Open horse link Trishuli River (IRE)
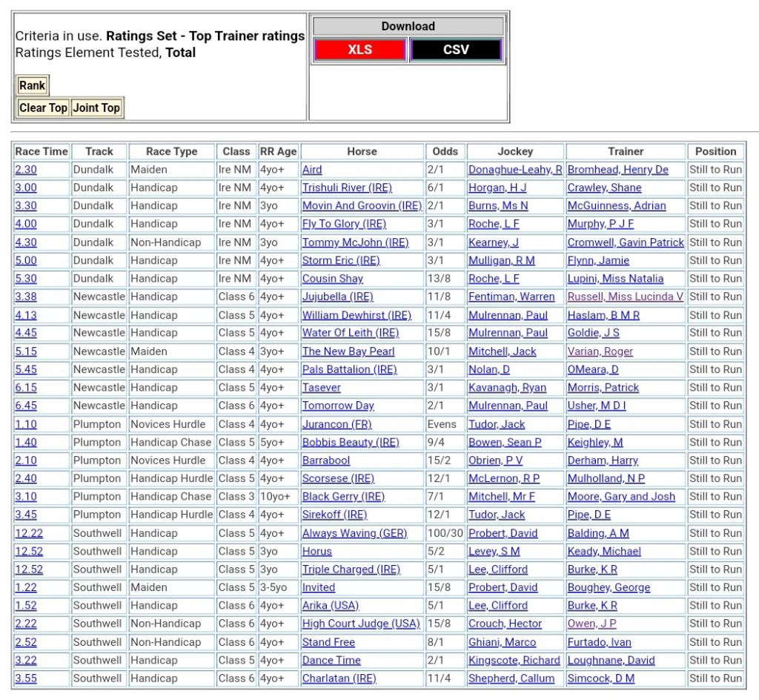The height and width of the screenshot is (700, 759). click(x=347, y=188)
